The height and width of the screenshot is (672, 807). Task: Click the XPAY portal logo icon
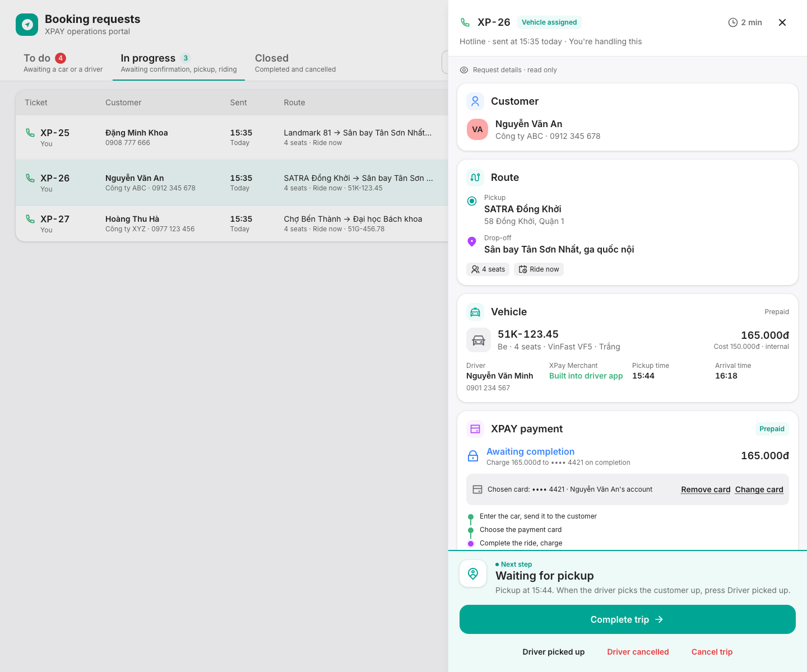(27, 25)
